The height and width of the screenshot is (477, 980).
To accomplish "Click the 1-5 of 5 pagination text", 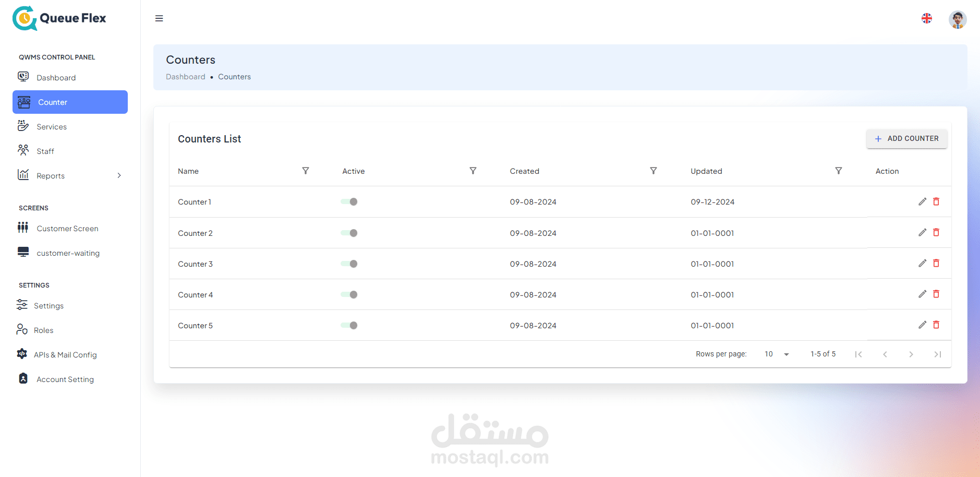I will coord(823,354).
